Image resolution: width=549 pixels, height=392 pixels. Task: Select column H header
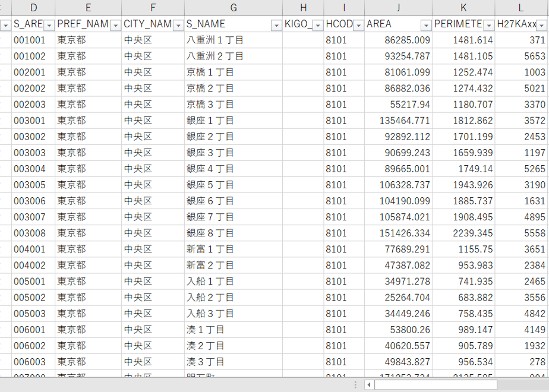(303, 8)
